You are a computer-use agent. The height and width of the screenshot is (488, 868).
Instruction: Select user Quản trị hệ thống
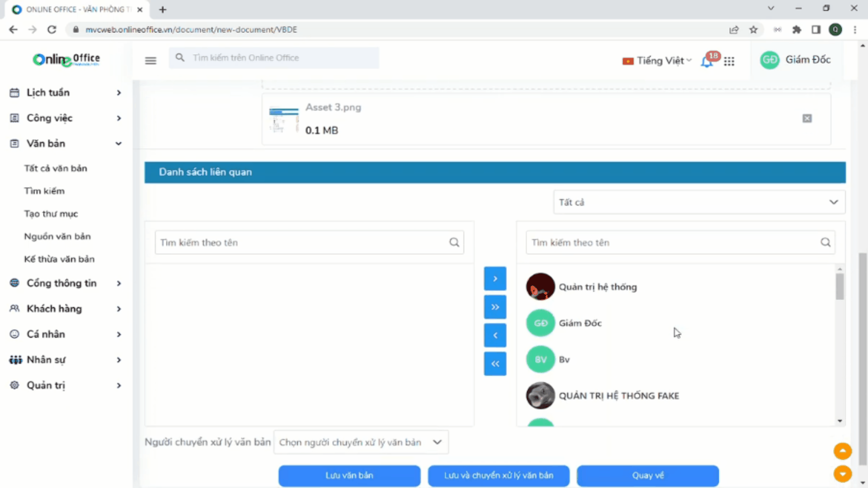pyautogui.click(x=597, y=287)
